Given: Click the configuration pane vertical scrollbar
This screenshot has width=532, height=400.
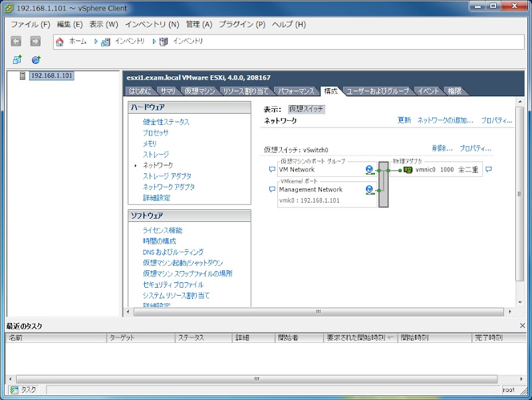Looking at the screenshot, I should point(519,194).
